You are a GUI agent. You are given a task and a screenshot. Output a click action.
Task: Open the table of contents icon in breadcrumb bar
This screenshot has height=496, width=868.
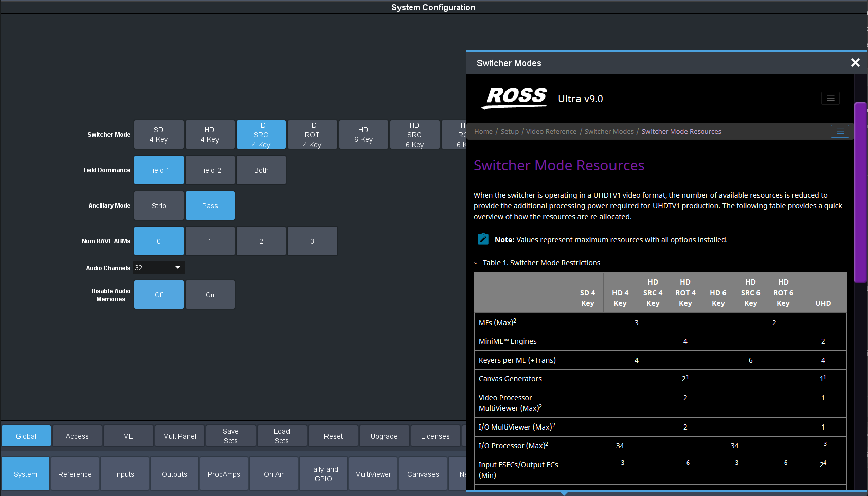click(x=840, y=131)
